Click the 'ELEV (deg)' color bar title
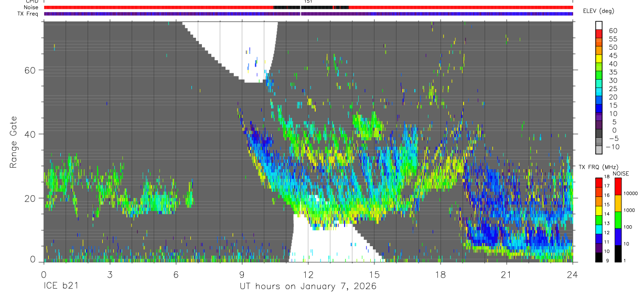 click(x=598, y=10)
